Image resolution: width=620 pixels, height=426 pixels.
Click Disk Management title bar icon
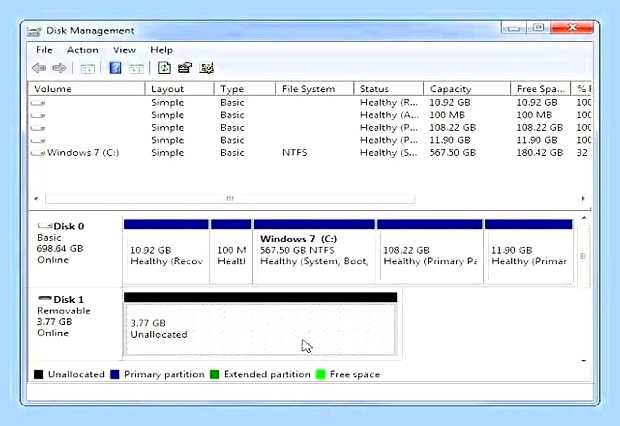click(x=34, y=31)
